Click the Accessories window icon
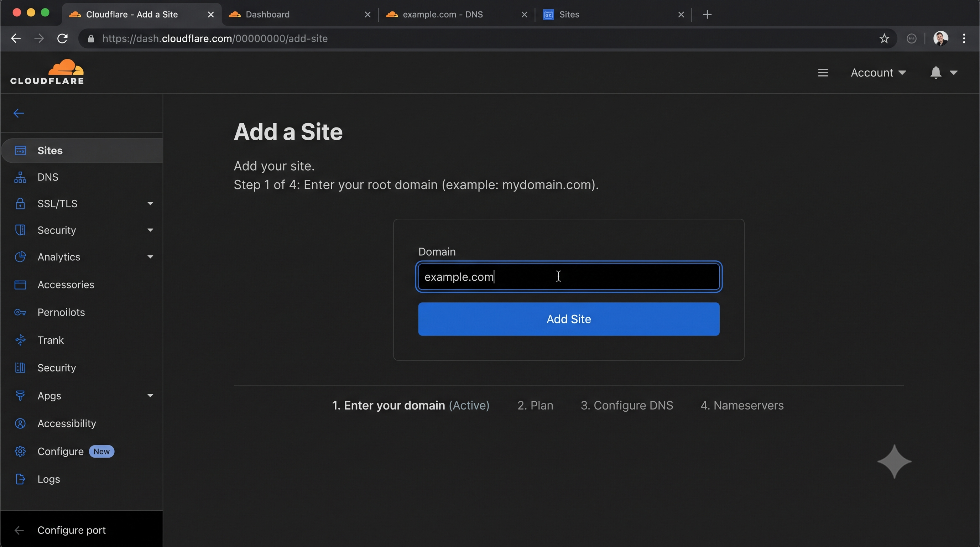This screenshot has width=980, height=547. coord(20,285)
